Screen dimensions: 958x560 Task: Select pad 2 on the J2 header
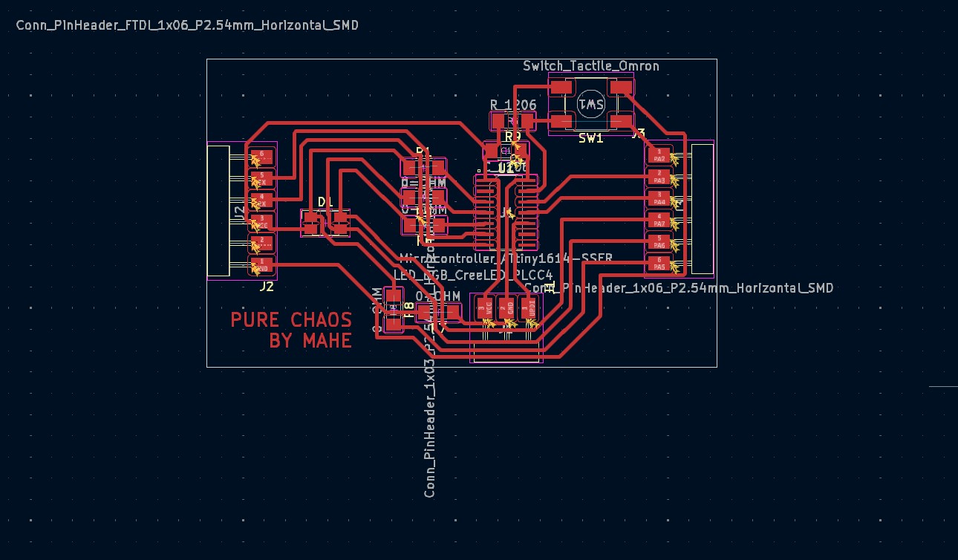pos(263,244)
